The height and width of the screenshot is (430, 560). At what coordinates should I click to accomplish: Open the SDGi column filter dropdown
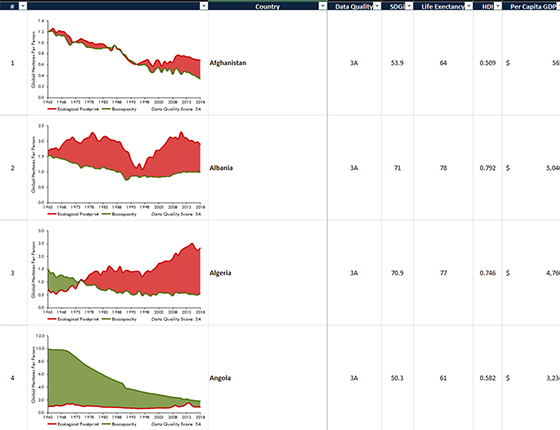tap(409, 6)
